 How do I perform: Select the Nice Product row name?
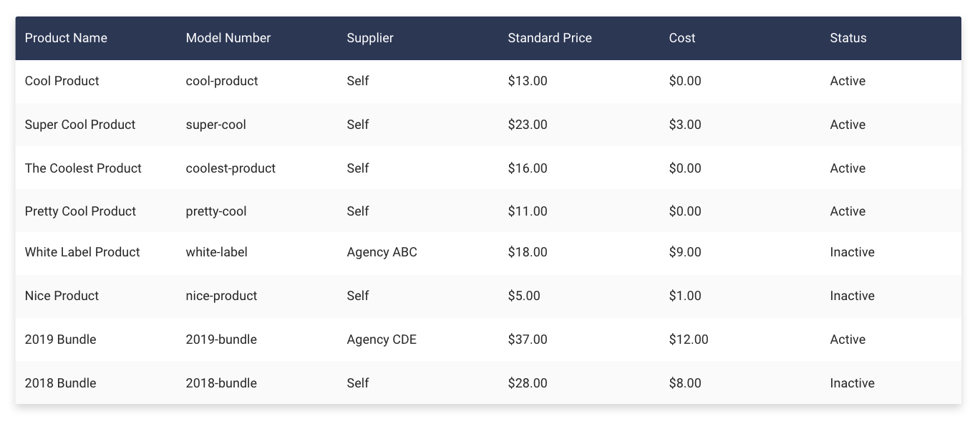point(62,296)
